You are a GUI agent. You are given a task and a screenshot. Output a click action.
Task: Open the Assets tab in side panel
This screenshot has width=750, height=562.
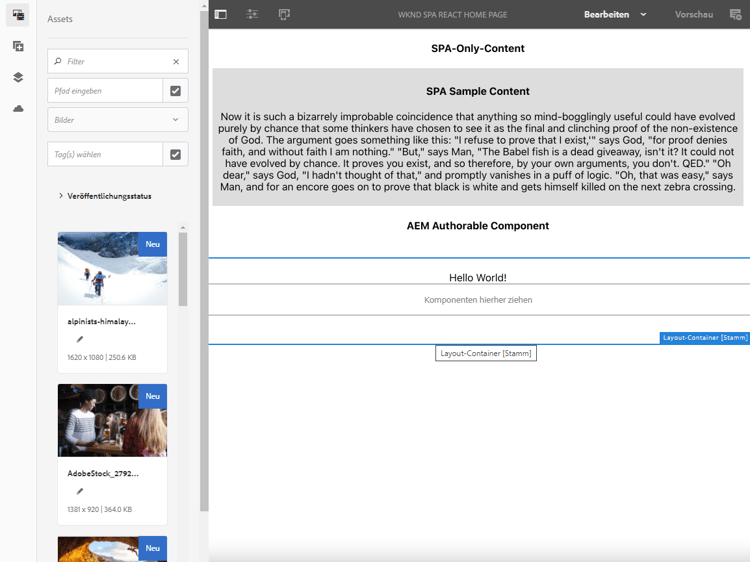[18, 15]
